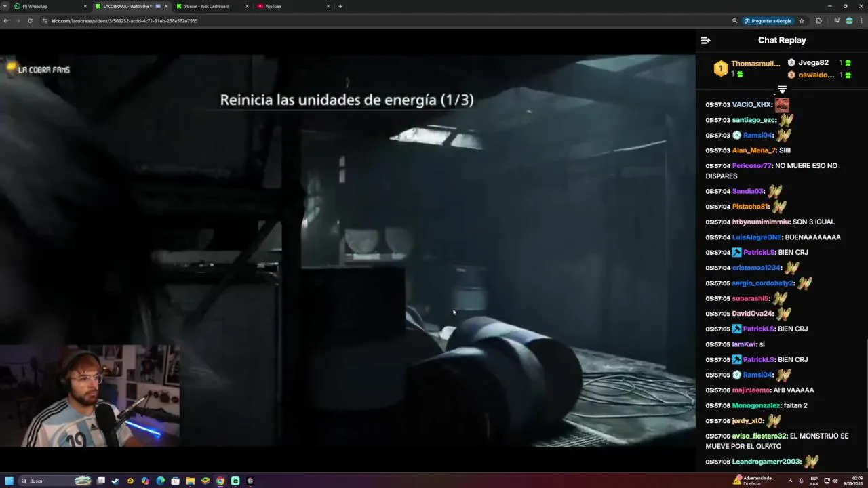The width and height of the screenshot is (868, 488).
Task: Click Leandrogamerr2003 username in chat
Action: coord(766,462)
